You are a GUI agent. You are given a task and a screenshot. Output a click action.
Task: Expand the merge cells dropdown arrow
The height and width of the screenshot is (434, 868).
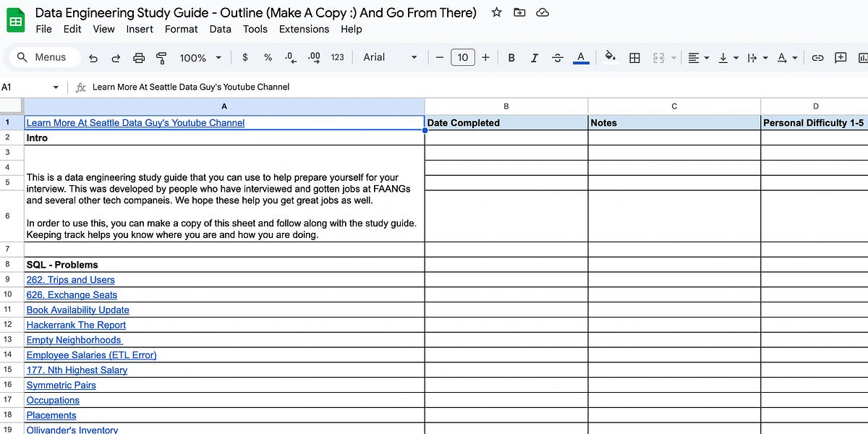[674, 58]
